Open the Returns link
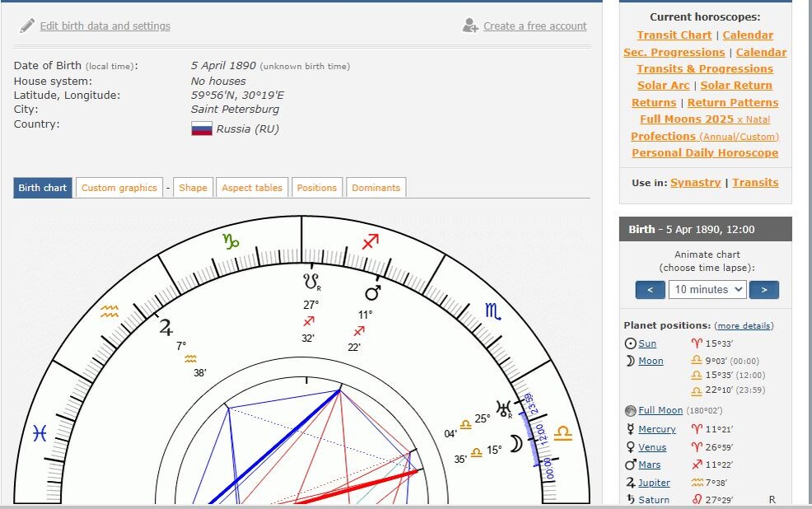The image size is (812, 509). coord(654,102)
